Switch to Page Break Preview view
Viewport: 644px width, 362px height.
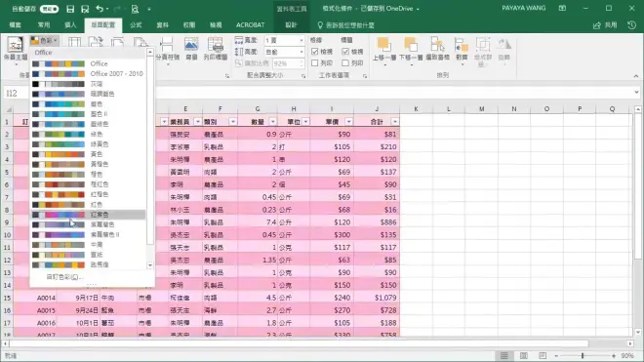click(543, 356)
